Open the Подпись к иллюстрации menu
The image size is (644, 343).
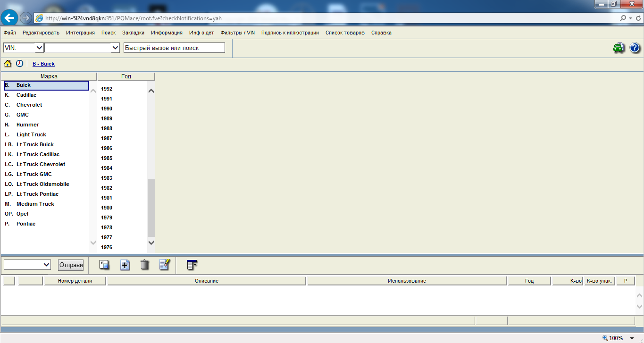click(290, 33)
